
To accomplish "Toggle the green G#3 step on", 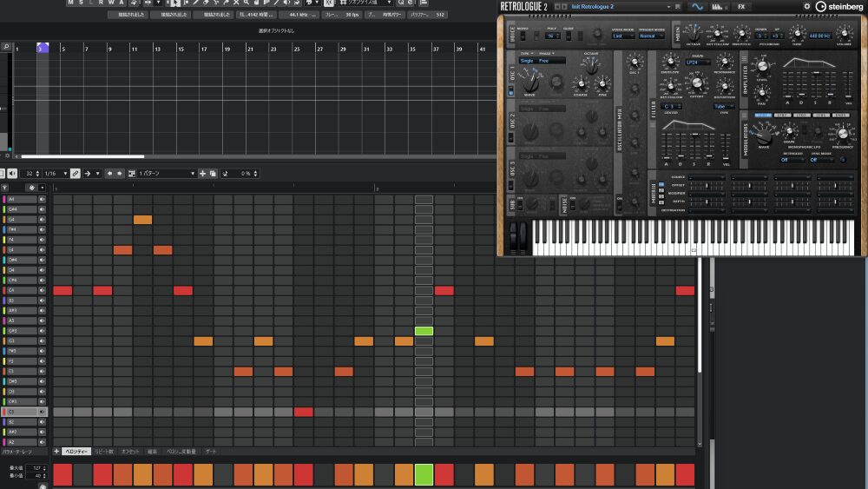I will click(424, 331).
